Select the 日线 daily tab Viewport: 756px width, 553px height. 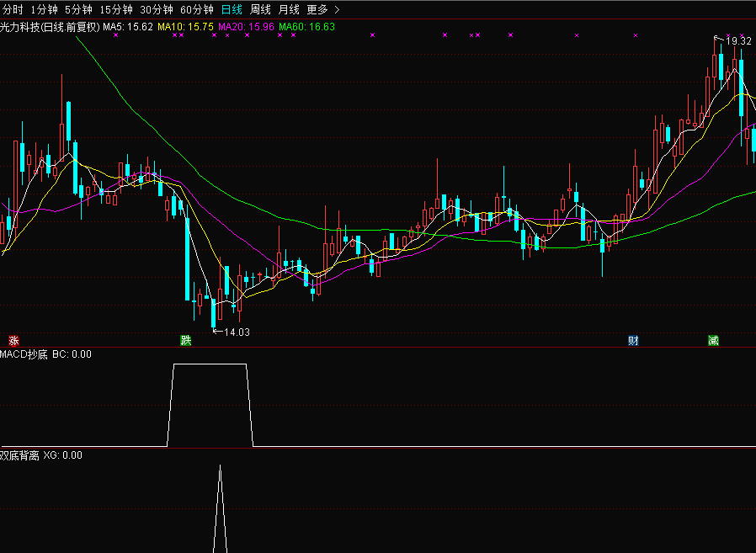tap(232, 9)
